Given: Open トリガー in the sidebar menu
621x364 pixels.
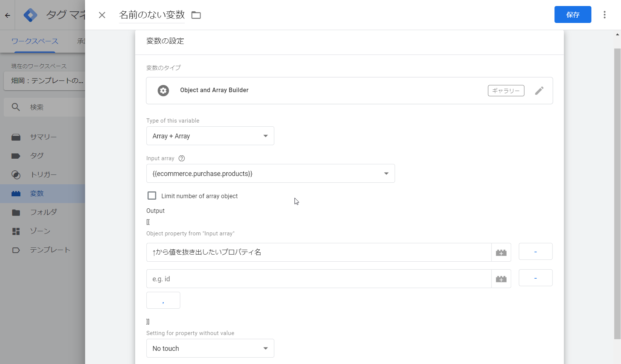Looking at the screenshot, I should point(43,174).
